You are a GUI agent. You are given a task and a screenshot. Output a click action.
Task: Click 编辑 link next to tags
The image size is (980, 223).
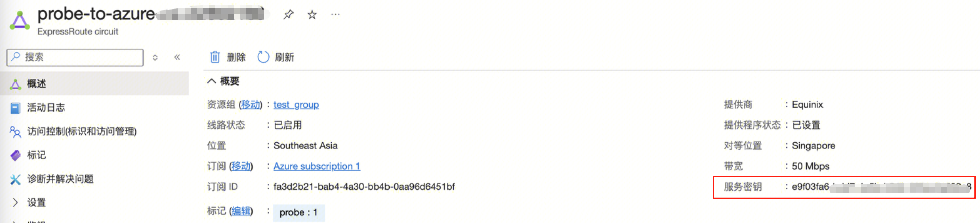[x=241, y=211]
